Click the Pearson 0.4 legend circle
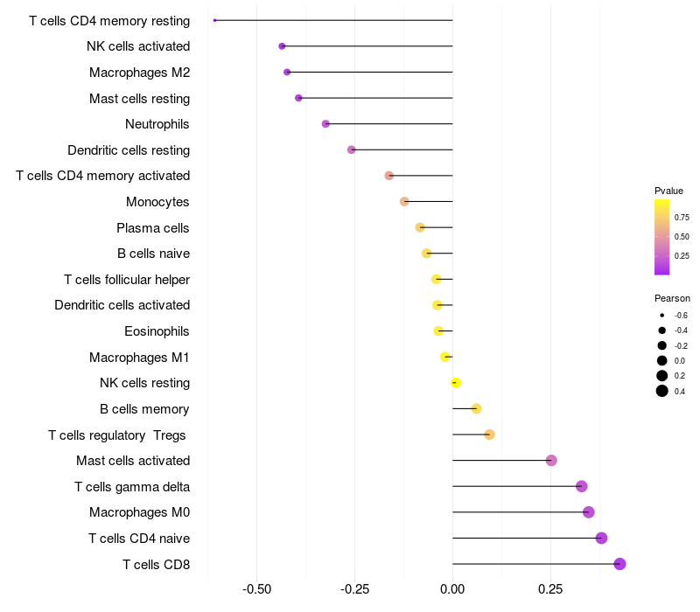Image resolution: width=700 pixels, height=612 pixels. (662, 391)
